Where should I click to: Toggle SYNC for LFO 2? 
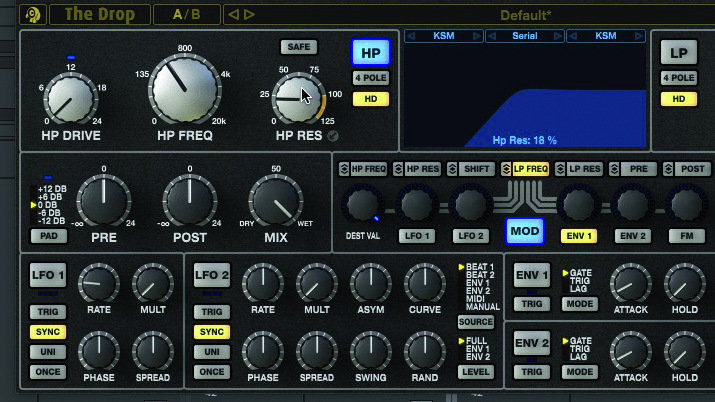point(212,332)
